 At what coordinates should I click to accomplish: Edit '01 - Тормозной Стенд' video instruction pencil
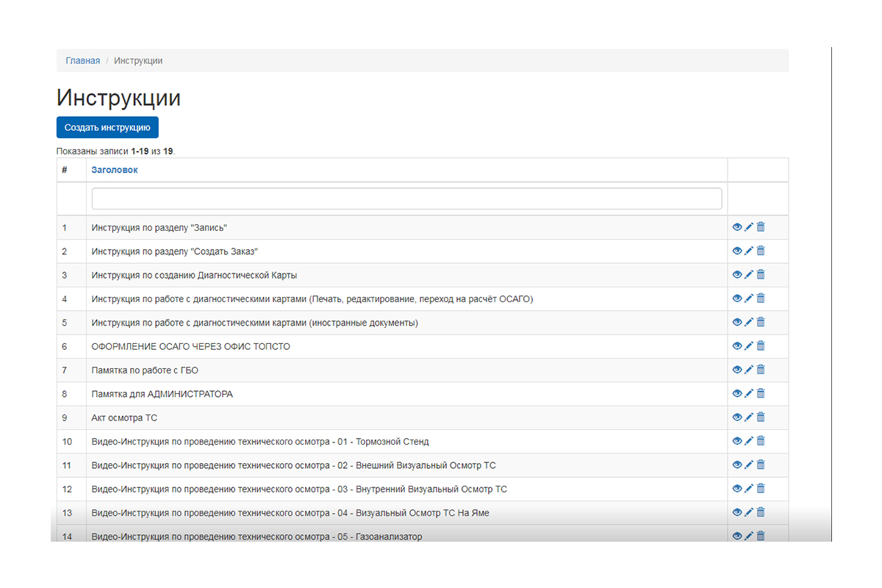(749, 441)
